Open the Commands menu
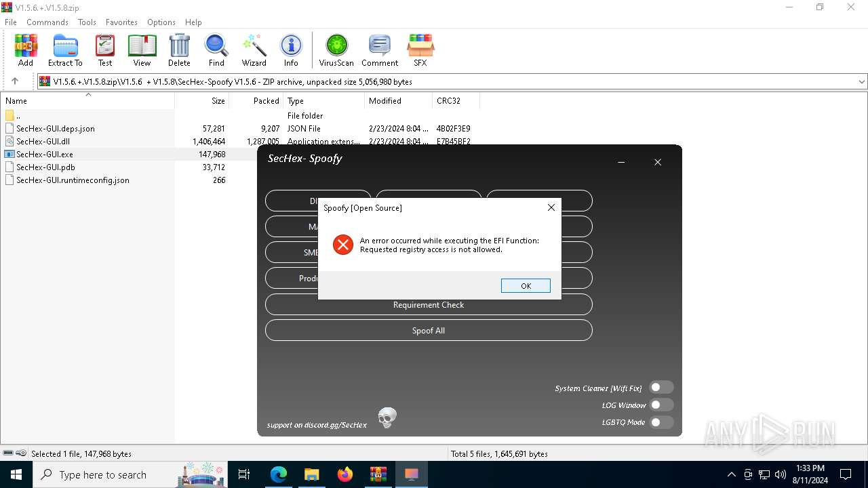Image resolution: width=868 pixels, height=488 pixels. tap(47, 22)
